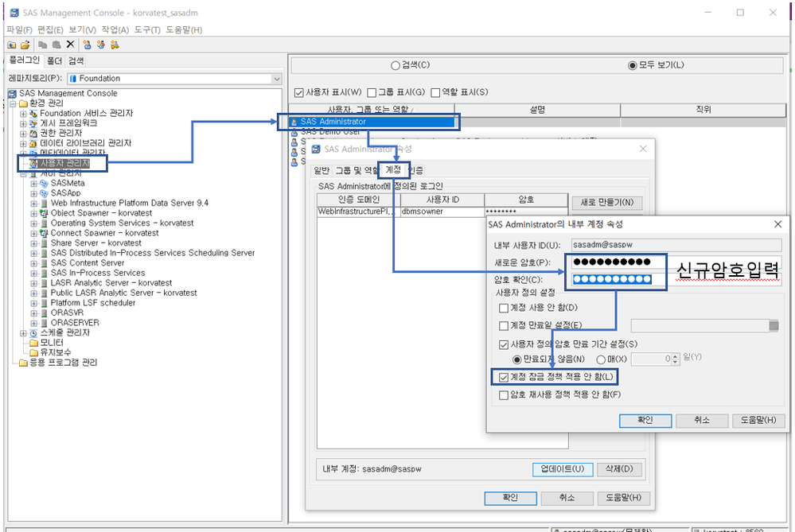Click the 스케줄 관리자 clock icon

pyautogui.click(x=33, y=333)
